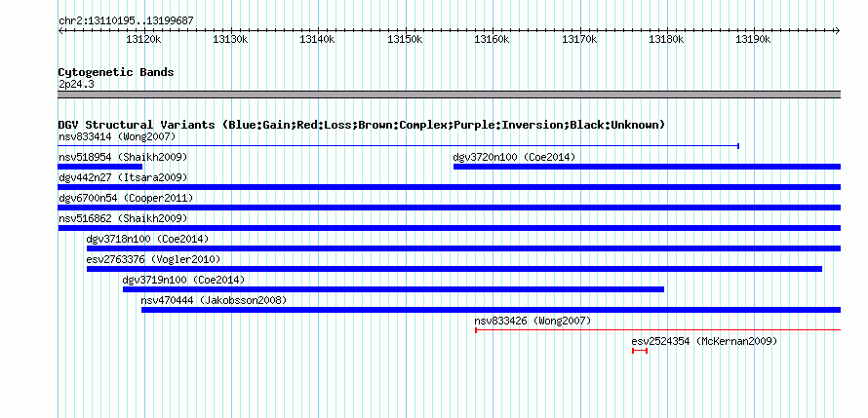Click the ruler's right end arrow
Screen dimensions: 868x418
(838, 31)
